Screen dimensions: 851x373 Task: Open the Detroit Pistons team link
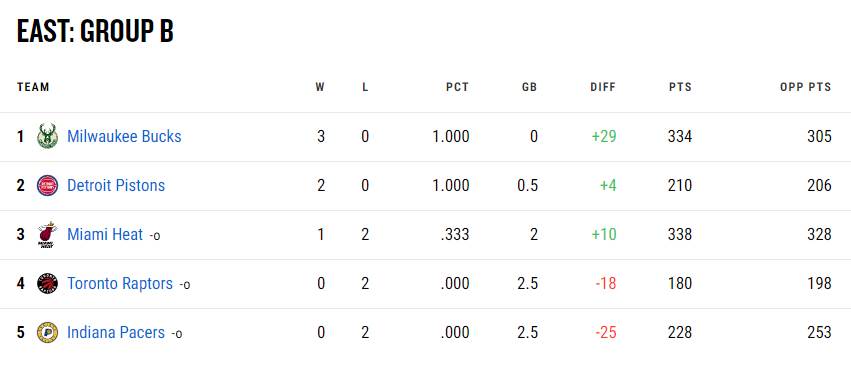116,186
